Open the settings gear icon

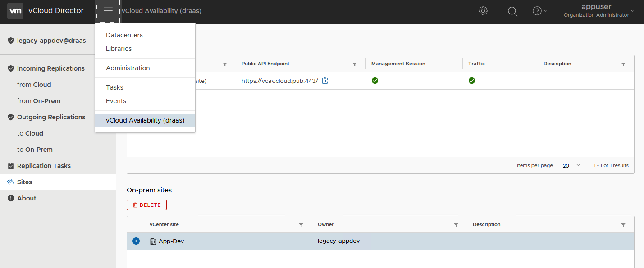coord(483,11)
